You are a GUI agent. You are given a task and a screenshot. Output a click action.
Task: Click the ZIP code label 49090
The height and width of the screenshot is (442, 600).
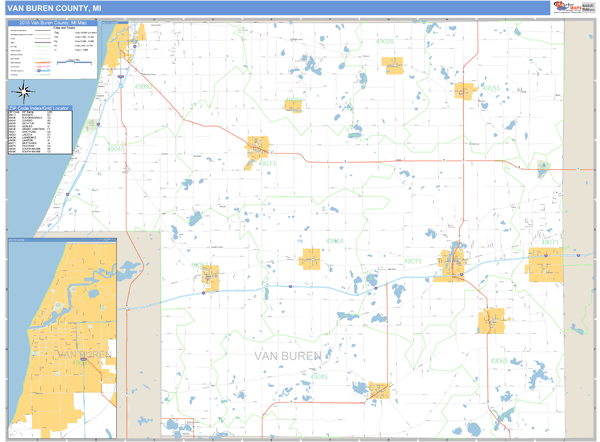tap(145, 87)
